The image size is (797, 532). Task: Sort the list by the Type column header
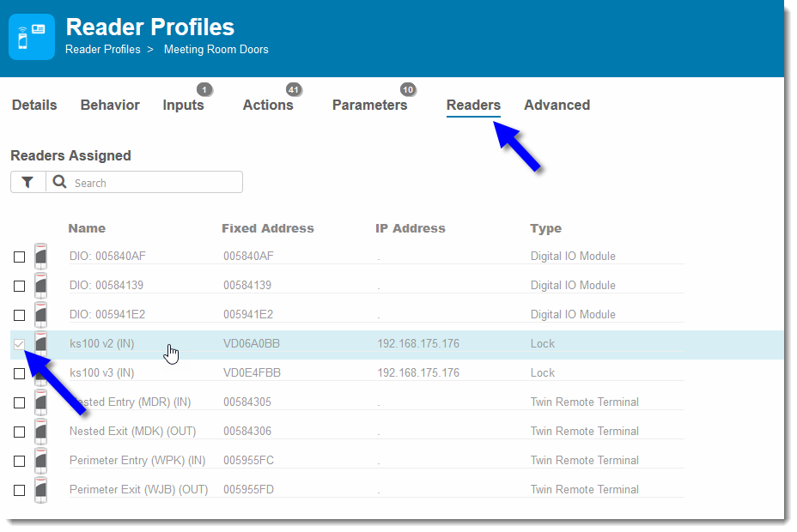pos(545,228)
